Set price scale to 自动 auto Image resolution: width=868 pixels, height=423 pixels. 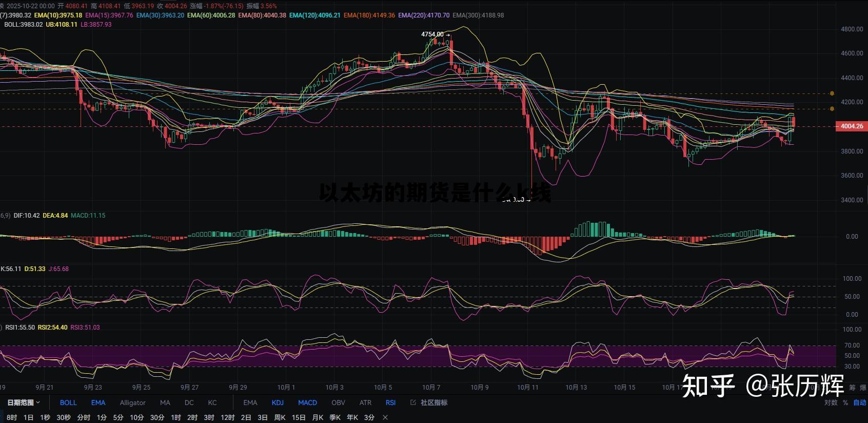[x=860, y=403]
